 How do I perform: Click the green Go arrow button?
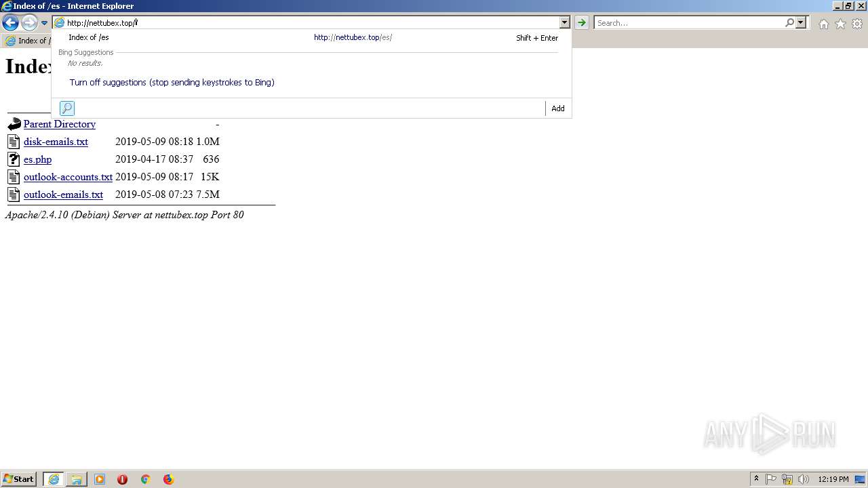[581, 22]
